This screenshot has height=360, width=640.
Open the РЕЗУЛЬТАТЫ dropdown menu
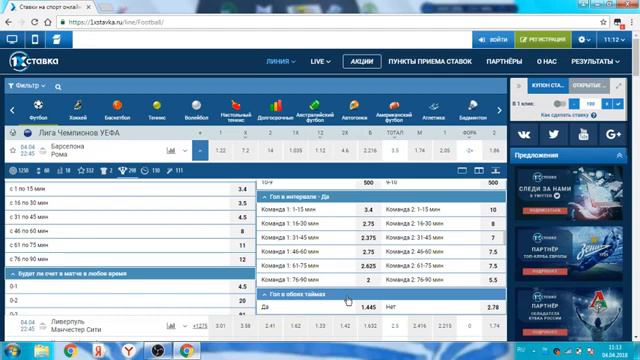point(596,61)
